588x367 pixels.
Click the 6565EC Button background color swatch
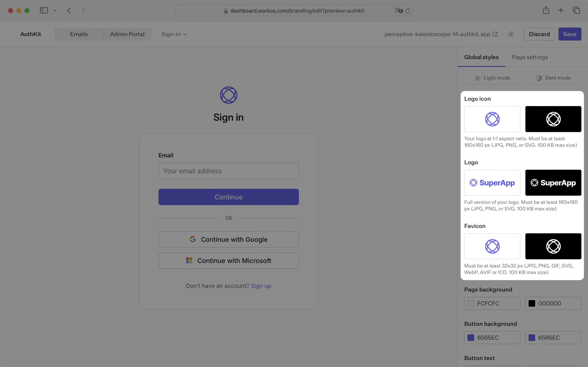[x=471, y=337]
